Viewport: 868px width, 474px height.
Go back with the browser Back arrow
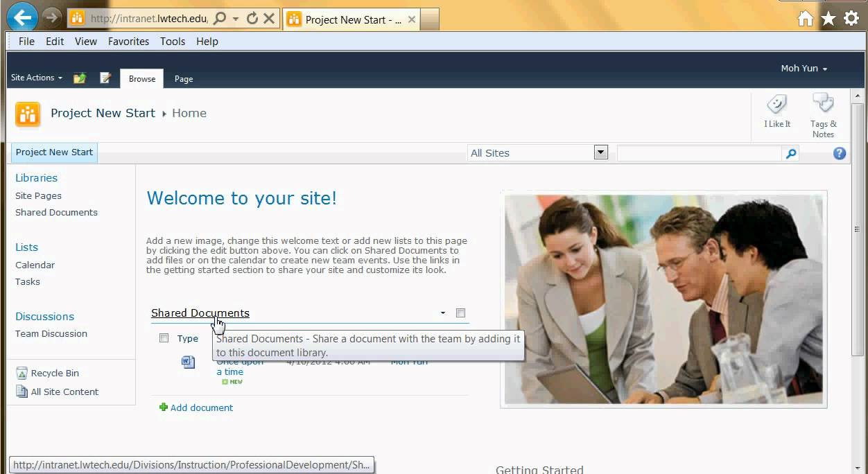click(x=22, y=17)
